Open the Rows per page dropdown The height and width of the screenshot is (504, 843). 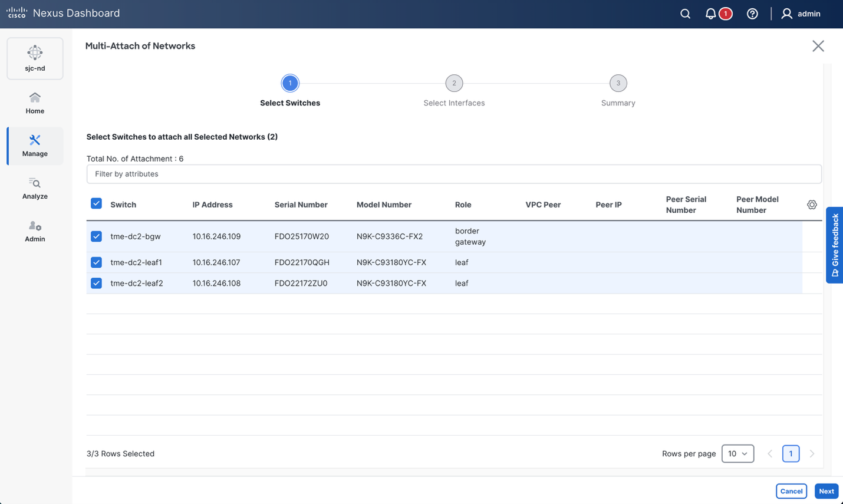[x=737, y=453]
